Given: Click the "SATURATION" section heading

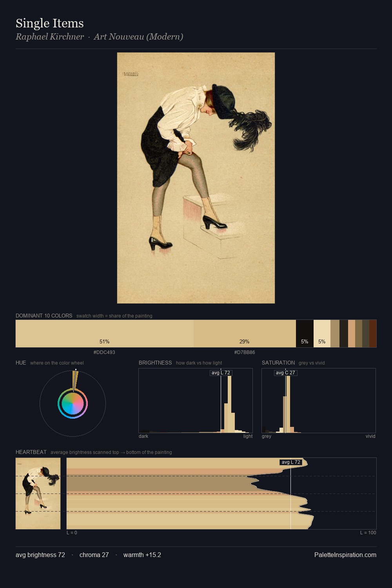Looking at the screenshot, I should pyautogui.click(x=278, y=363).
